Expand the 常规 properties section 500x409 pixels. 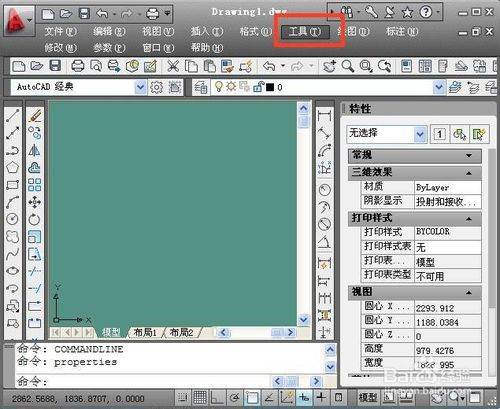415,155
